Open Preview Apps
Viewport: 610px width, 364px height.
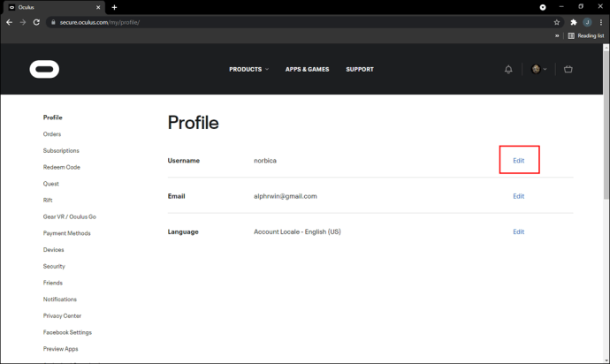(x=60, y=349)
